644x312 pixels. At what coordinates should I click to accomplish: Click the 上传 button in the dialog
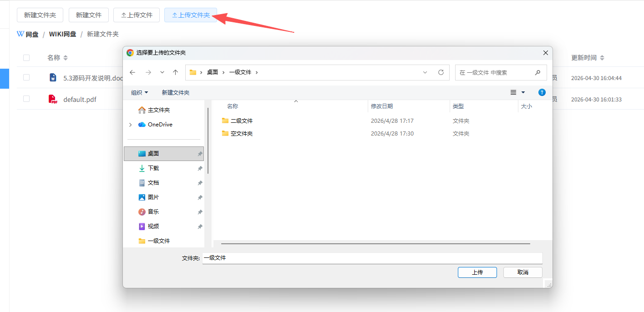(x=477, y=272)
